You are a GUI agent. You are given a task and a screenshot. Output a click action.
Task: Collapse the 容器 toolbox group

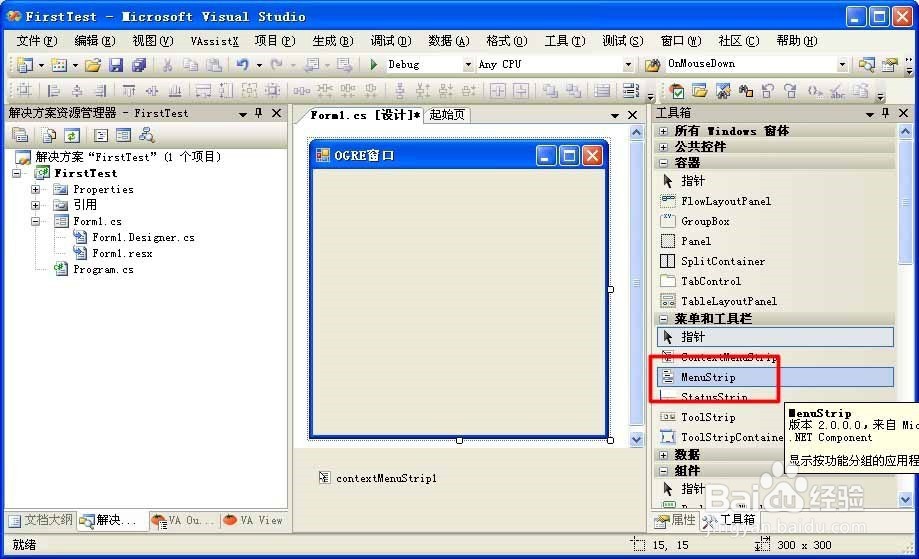pyautogui.click(x=663, y=163)
